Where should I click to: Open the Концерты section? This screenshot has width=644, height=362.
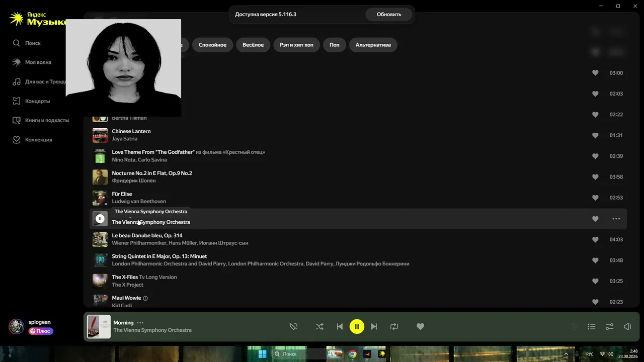point(31,101)
